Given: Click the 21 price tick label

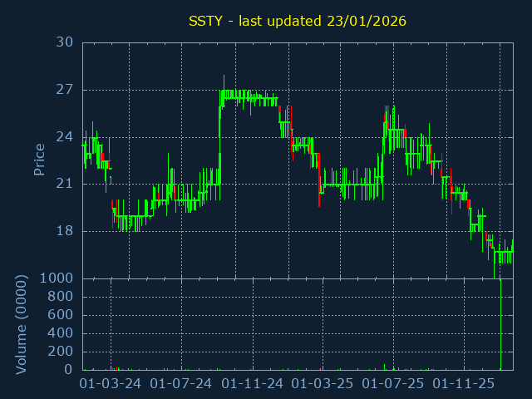Looking at the screenshot, I should (x=64, y=184).
